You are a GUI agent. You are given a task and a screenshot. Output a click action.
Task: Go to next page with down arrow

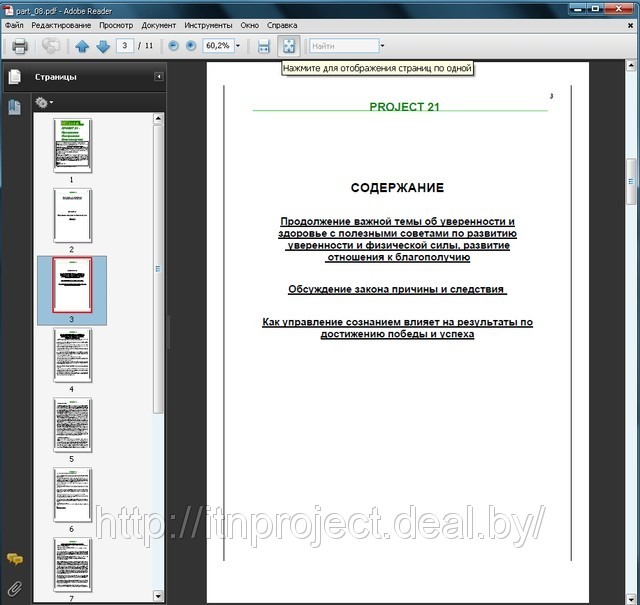102,46
